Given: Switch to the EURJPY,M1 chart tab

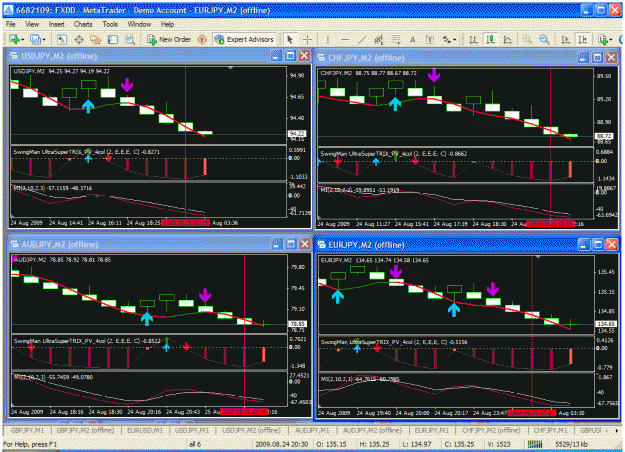Looking at the screenshot, I should [x=432, y=430].
